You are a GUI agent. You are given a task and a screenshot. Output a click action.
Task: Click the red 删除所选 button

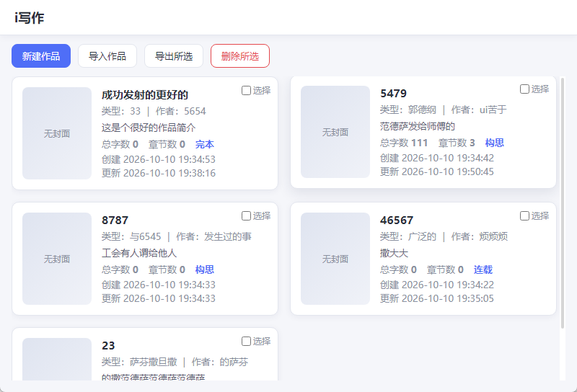coord(240,56)
